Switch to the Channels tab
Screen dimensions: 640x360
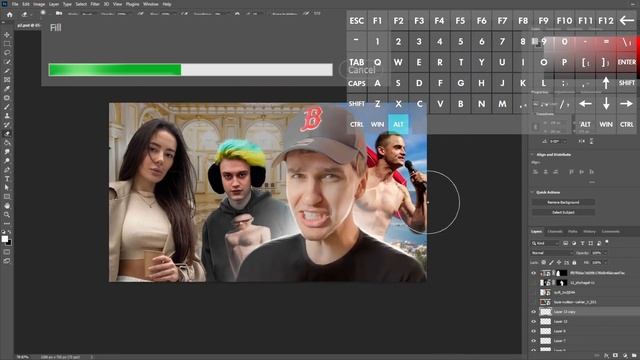coord(555,231)
